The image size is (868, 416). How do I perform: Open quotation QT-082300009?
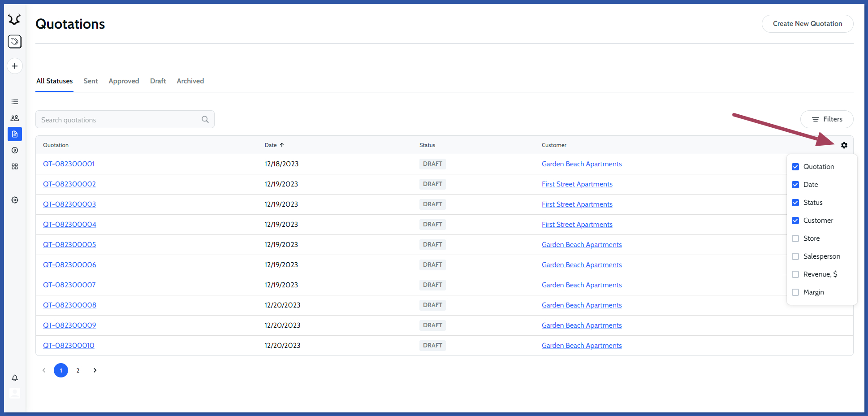coord(69,325)
